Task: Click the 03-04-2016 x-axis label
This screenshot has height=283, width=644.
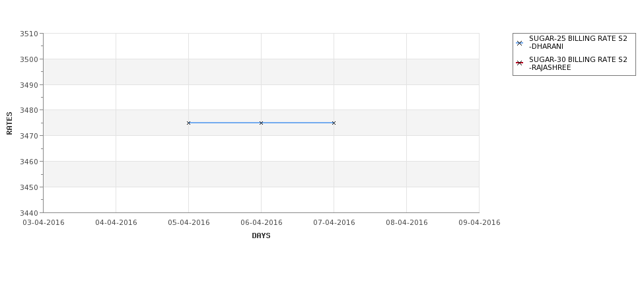Action: point(43,223)
